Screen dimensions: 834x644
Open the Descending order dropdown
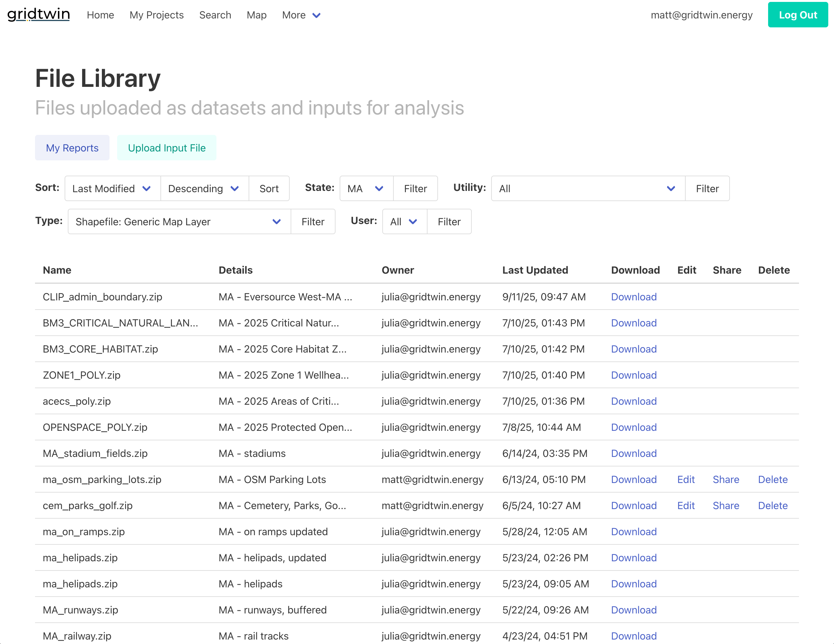[204, 188]
